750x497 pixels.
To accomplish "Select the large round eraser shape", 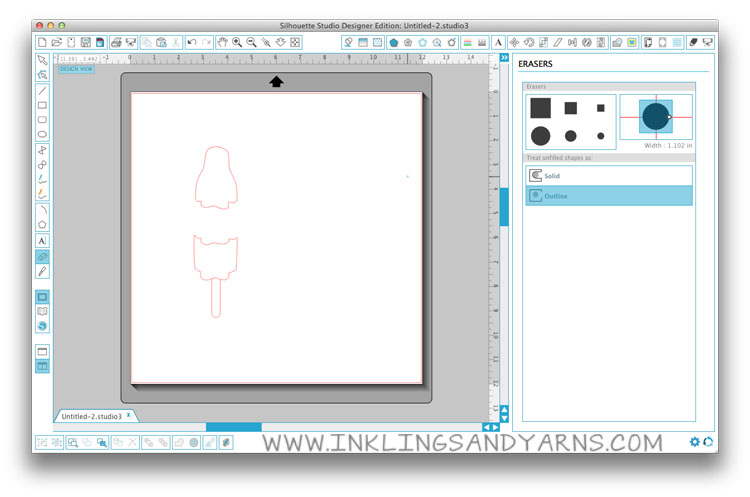I will (x=540, y=136).
